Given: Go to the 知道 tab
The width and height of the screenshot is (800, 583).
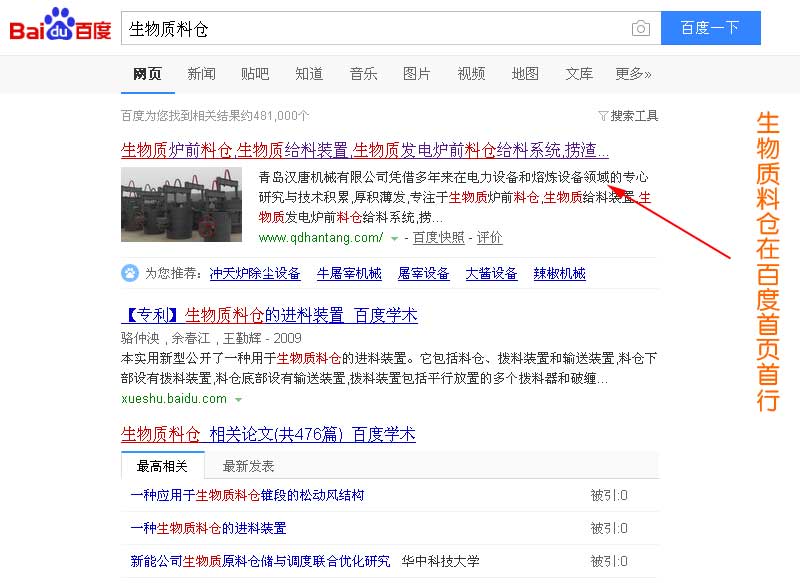Looking at the screenshot, I should 309,74.
